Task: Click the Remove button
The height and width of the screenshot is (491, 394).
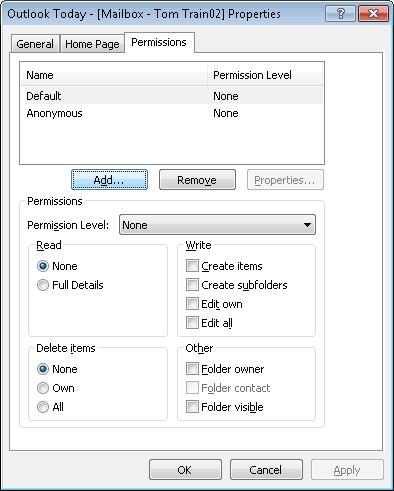Action: click(x=197, y=180)
